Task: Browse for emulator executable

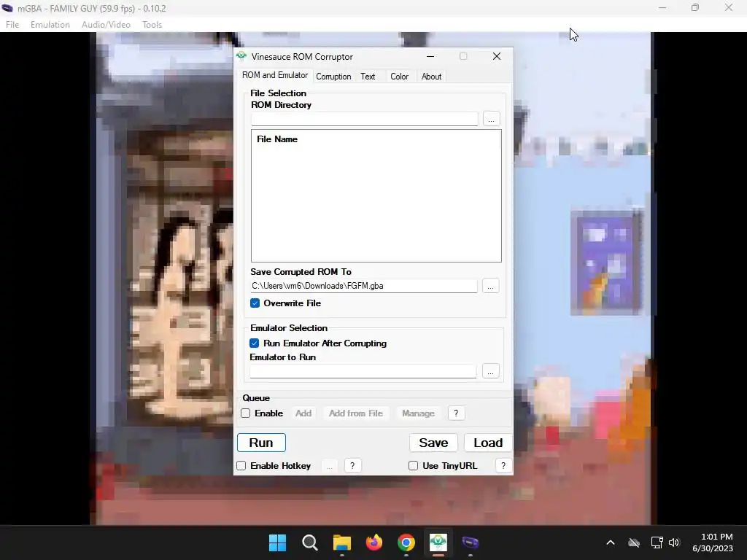Action: click(491, 371)
